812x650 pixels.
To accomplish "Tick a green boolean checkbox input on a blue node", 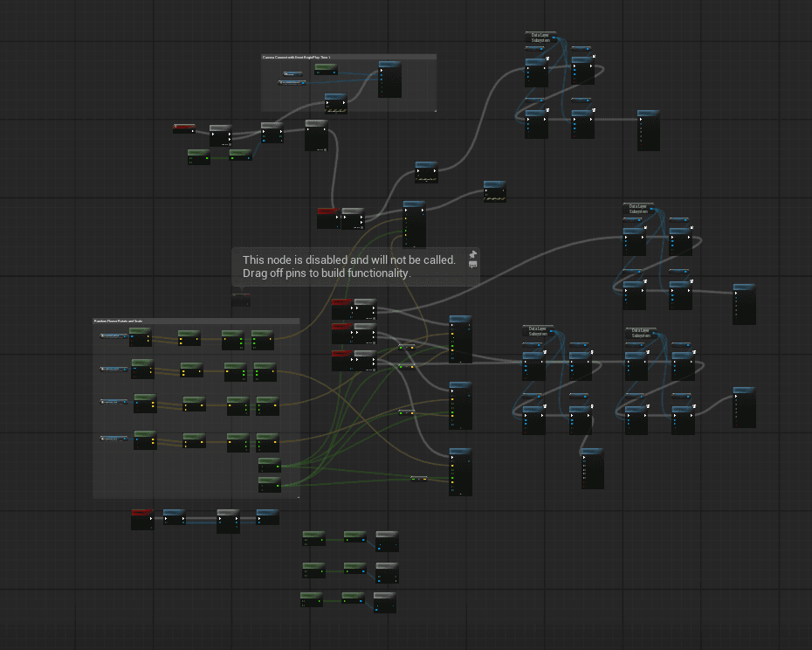I will 453,338.
